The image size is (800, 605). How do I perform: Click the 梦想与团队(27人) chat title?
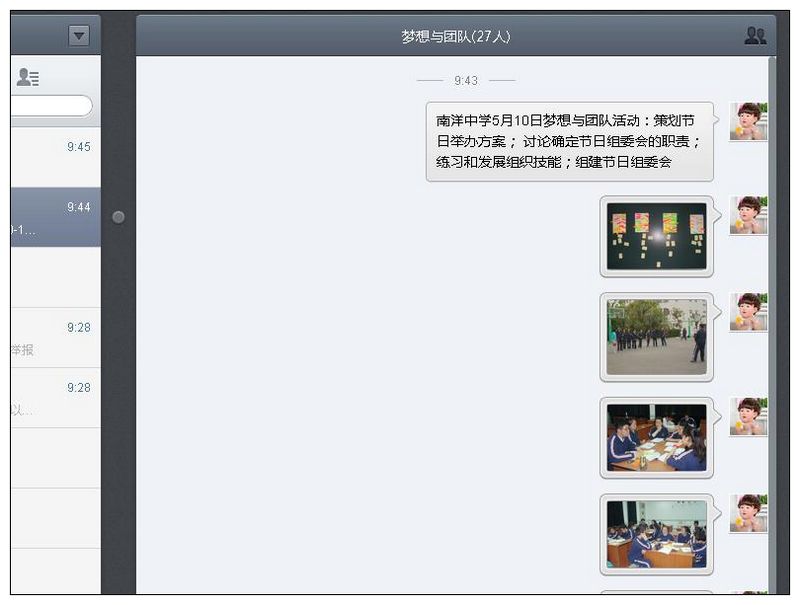[456, 36]
